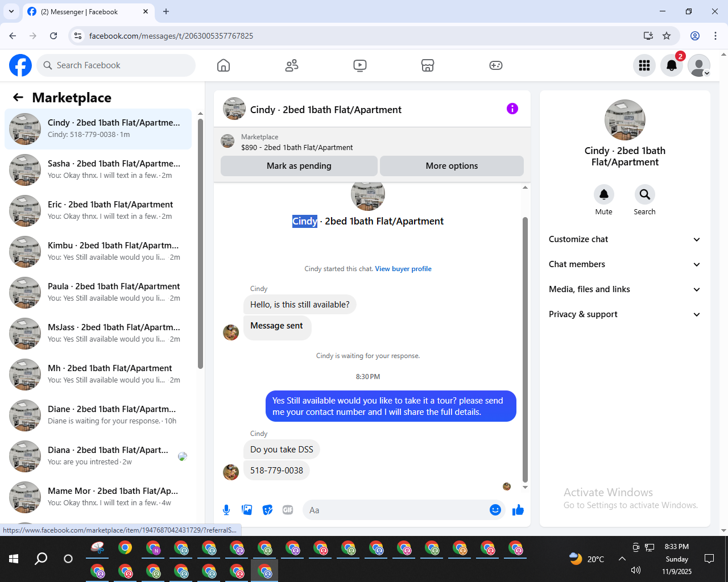Click the browser back arrow

point(13,36)
